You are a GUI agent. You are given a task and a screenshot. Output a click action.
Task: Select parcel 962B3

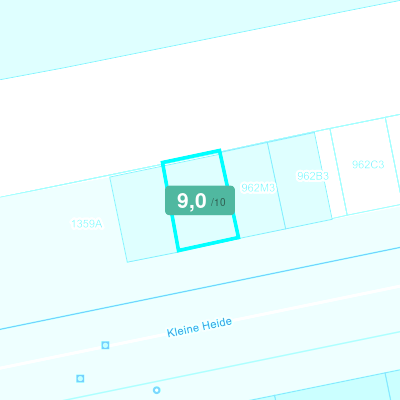(313, 176)
